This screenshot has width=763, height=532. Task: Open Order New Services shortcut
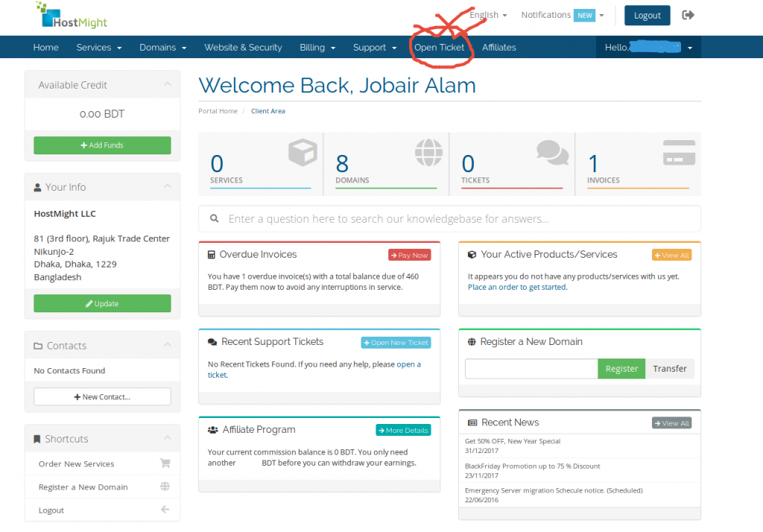(x=102, y=463)
